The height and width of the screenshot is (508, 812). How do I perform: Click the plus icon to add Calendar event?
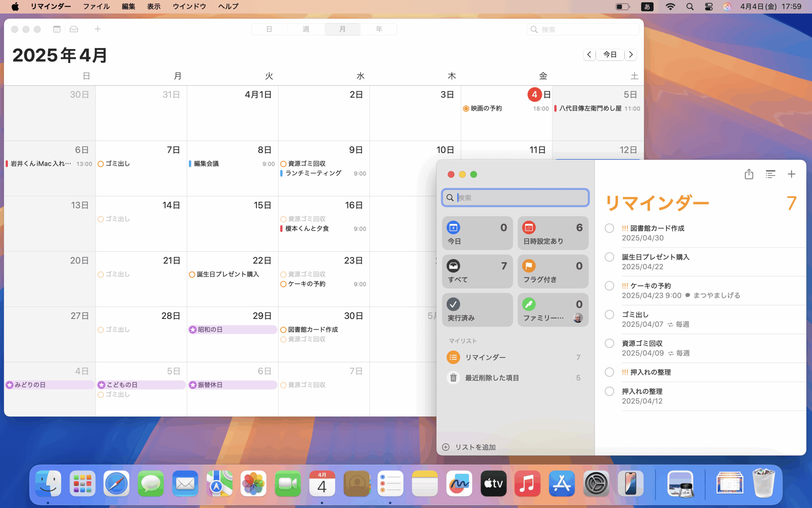(x=98, y=29)
